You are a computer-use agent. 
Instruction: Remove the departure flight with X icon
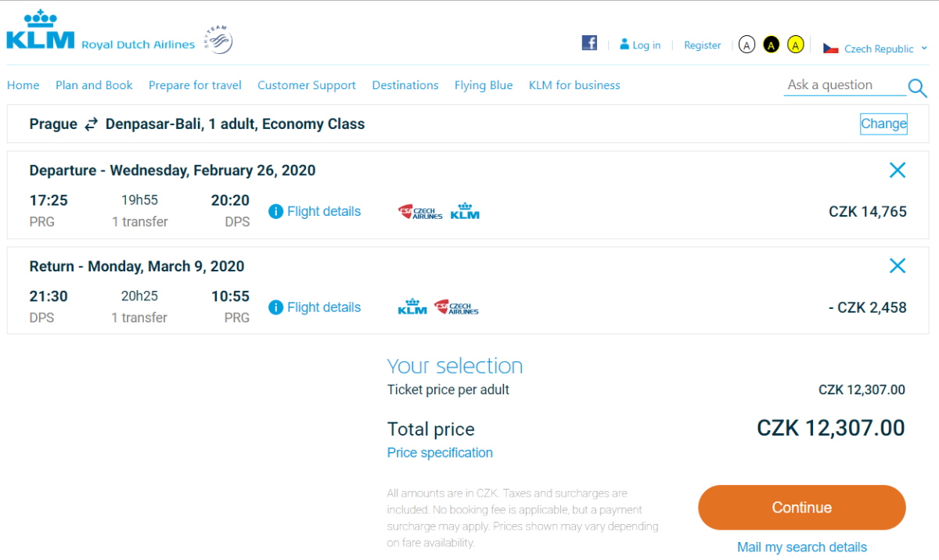898,171
